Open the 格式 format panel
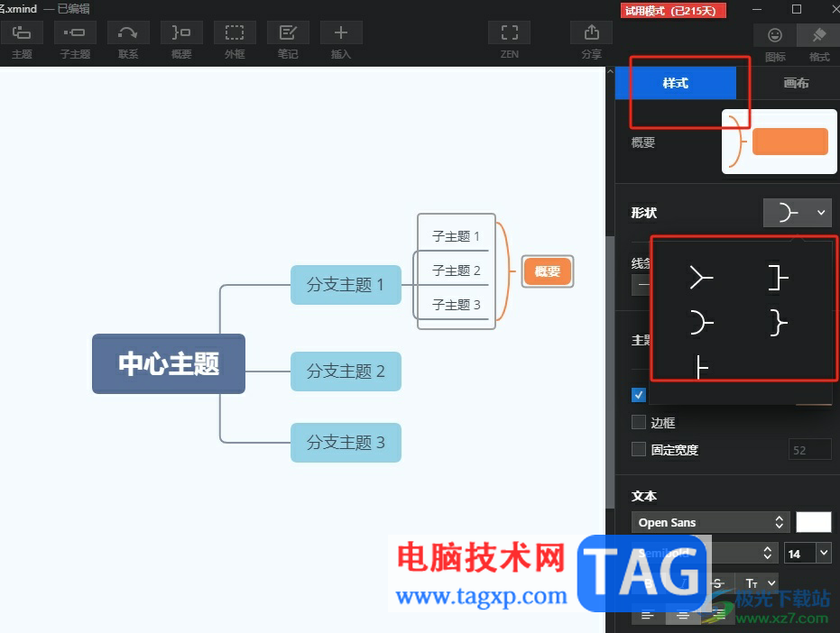840x633 pixels. pos(818,35)
